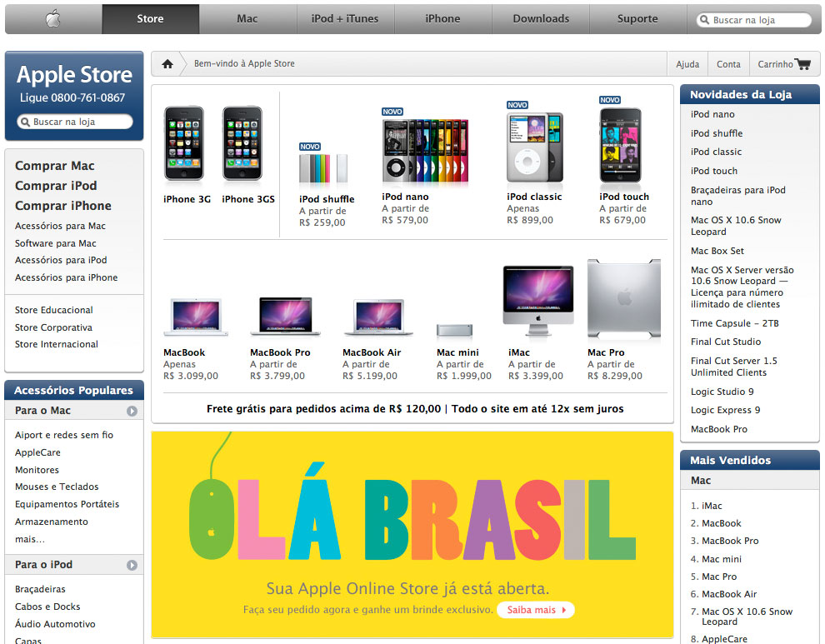825x644 pixels.
Task: Click the Armazenamento link
Action: pyautogui.click(x=52, y=522)
